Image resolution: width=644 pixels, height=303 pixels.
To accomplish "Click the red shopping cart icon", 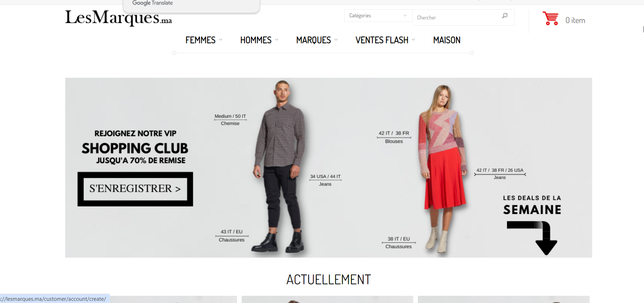I will (x=550, y=18).
